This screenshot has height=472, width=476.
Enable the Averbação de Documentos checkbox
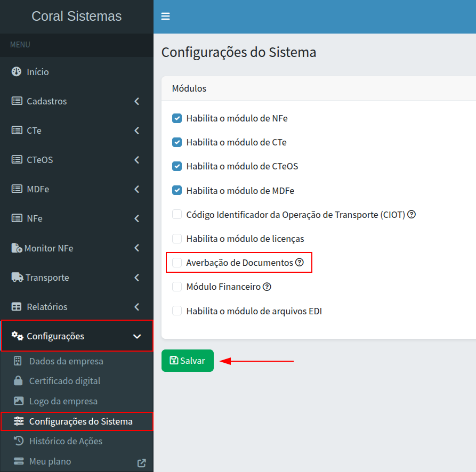click(177, 263)
